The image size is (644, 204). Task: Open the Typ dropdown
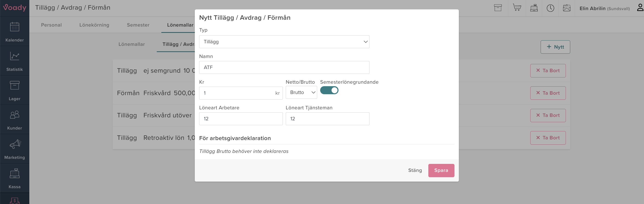point(284,42)
